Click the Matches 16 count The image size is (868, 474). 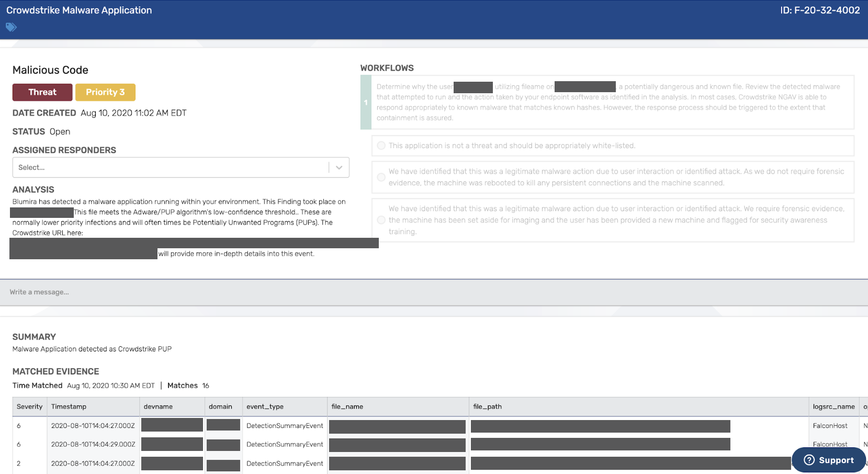[x=188, y=385]
